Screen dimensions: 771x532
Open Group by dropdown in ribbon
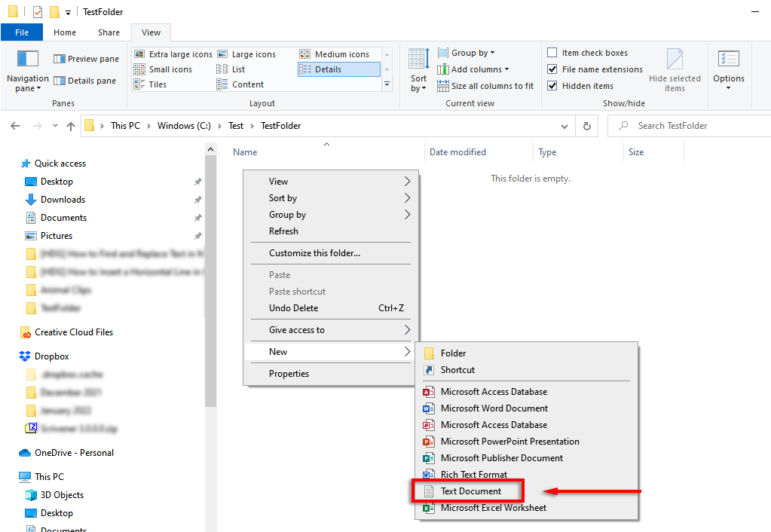[x=466, y=53]
